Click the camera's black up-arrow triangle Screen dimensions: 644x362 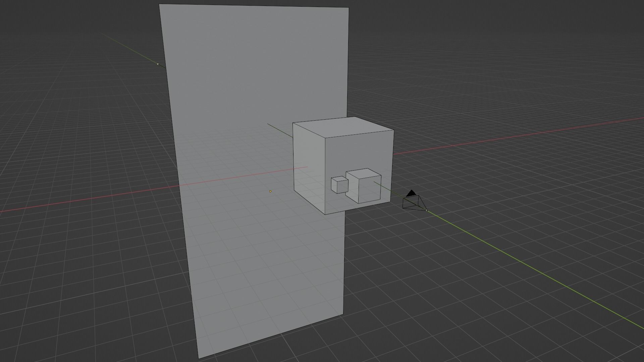click(x=411, y=193)
